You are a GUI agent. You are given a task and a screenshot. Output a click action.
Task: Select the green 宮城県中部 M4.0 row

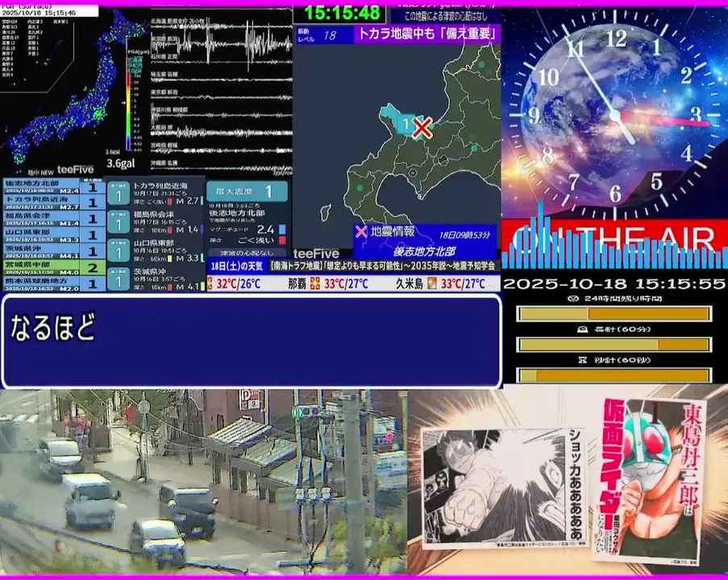coord(54,267)
